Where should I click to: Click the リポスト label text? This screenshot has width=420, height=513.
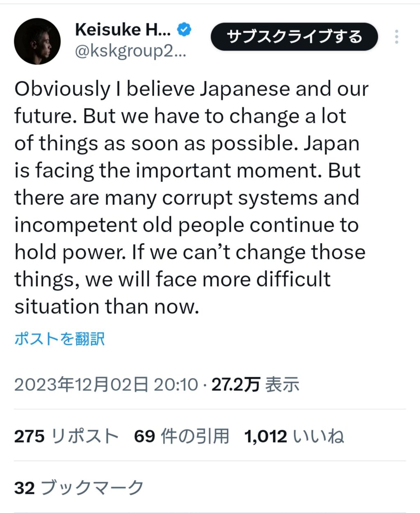coord(85,436)
